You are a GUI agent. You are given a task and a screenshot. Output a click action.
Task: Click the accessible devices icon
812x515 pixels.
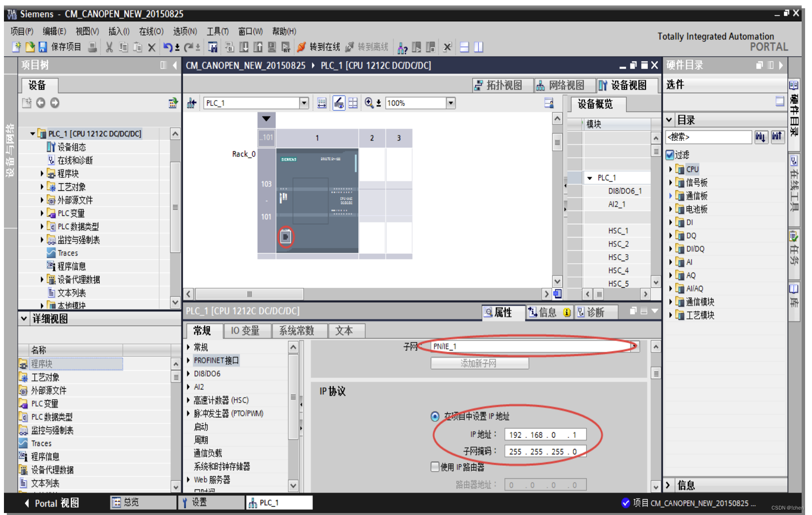click(x=402, y=47)
